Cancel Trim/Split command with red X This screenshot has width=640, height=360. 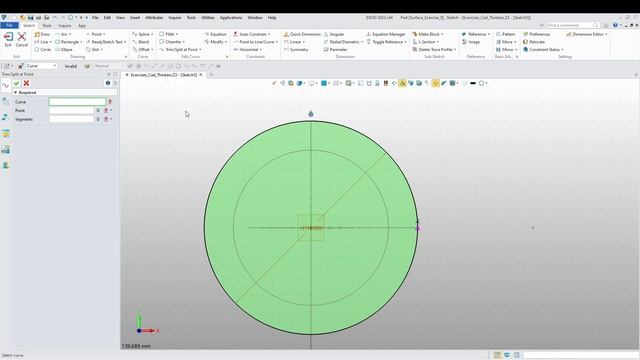point(26,83)
